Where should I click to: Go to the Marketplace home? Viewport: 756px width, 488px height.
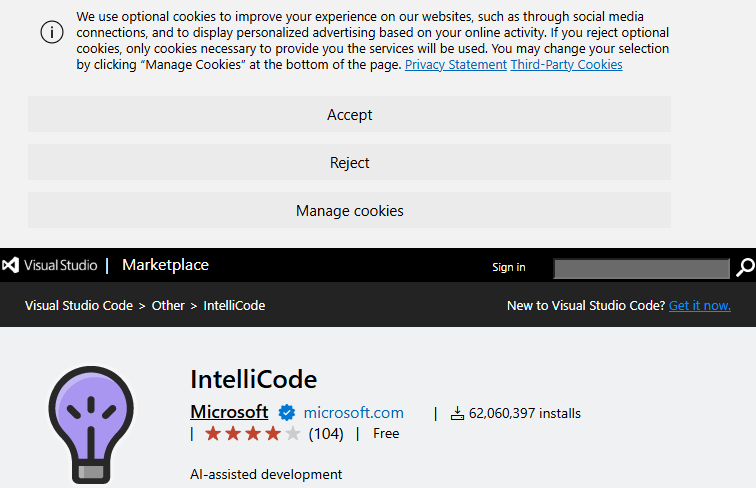pyautogui.click(x=165, y=265)
